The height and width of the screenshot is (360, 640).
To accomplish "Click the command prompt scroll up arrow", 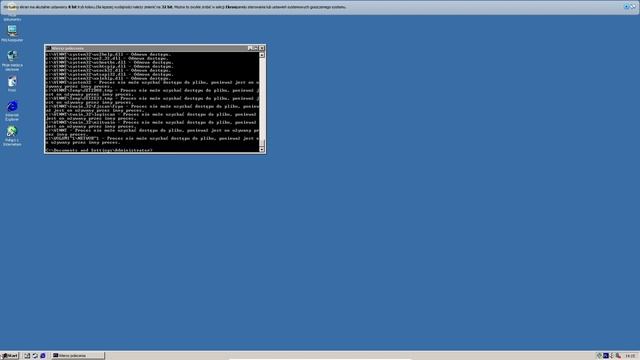I will tap(262, 55).
